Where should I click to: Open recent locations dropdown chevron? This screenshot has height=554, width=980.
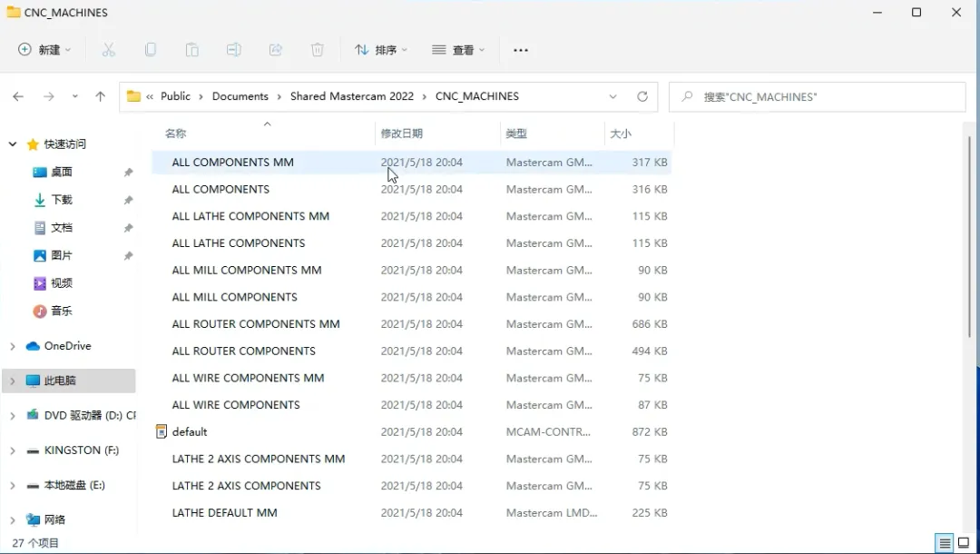(75, 96)
